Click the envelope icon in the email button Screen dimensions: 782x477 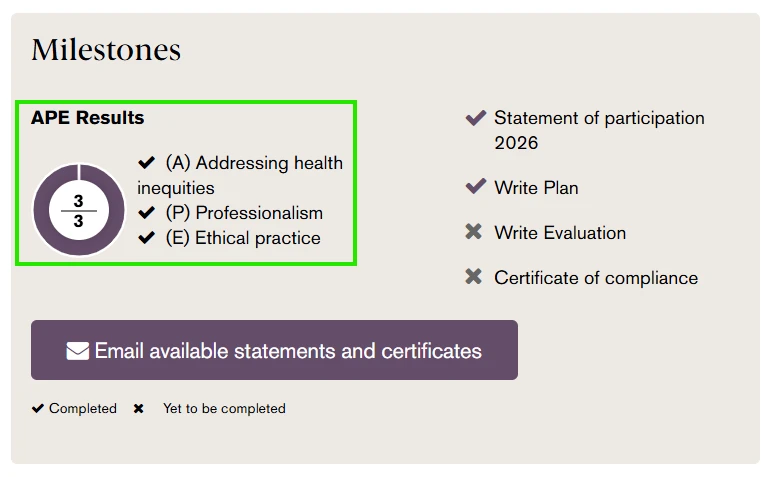pyautogui.click(x=77, y=351)
